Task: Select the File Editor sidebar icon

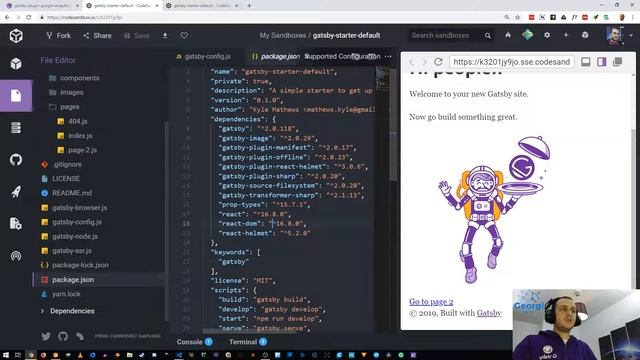Action: (16, 96)
